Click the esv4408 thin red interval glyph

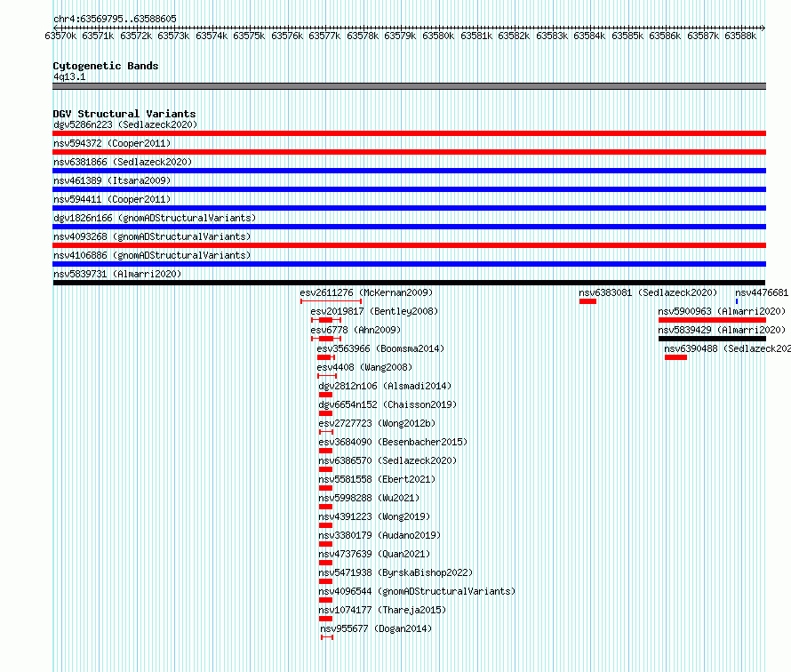click(x=327, y=376)
